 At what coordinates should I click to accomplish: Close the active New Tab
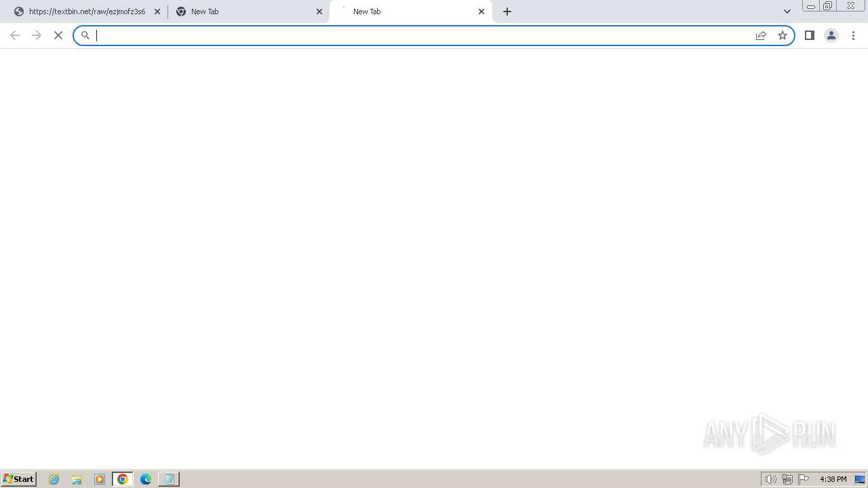(x=481, y=12)
